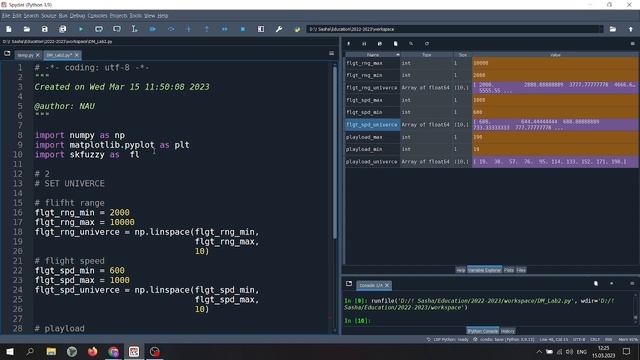Image resolution: width=640 pixels, height=360 pixels.
Task: Open Preferences wrench icon
Action: pyautogui.click(x=279, y=29)
